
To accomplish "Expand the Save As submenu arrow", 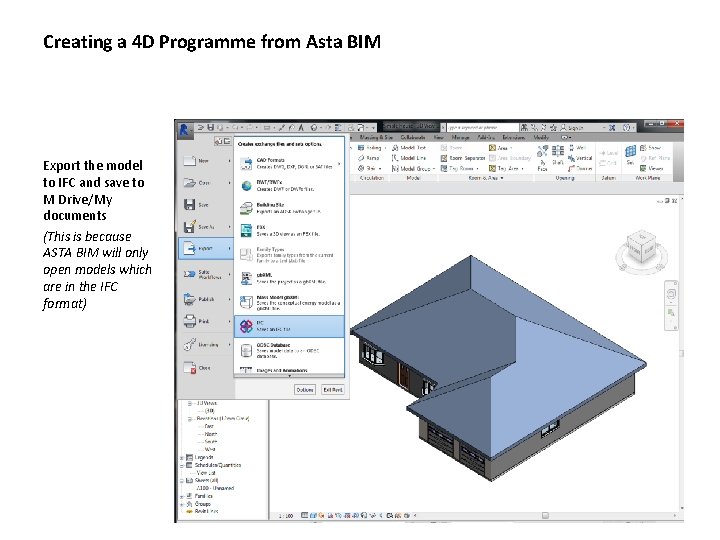I will (x=230, y=227).
